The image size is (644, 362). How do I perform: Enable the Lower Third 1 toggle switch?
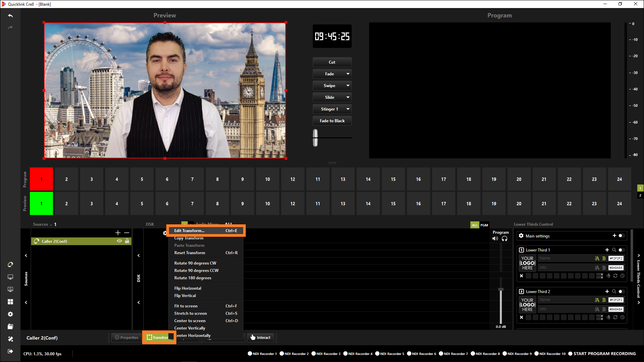click(x=621, y=250)
